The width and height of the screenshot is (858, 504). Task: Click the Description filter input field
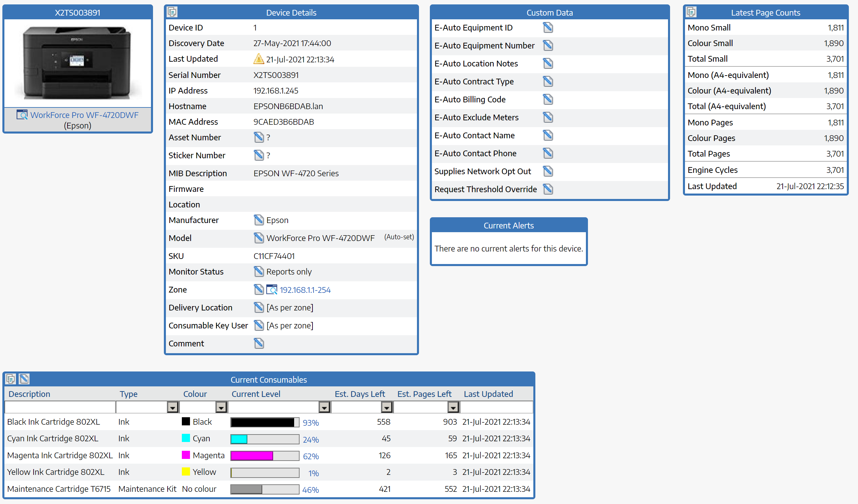click(60, 407)
